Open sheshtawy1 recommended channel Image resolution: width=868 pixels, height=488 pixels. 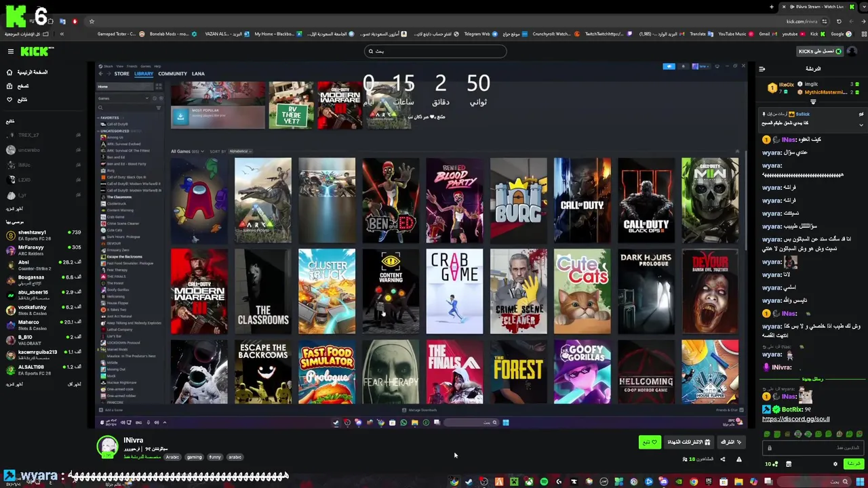pyautogui.click(x=43, y=235)
